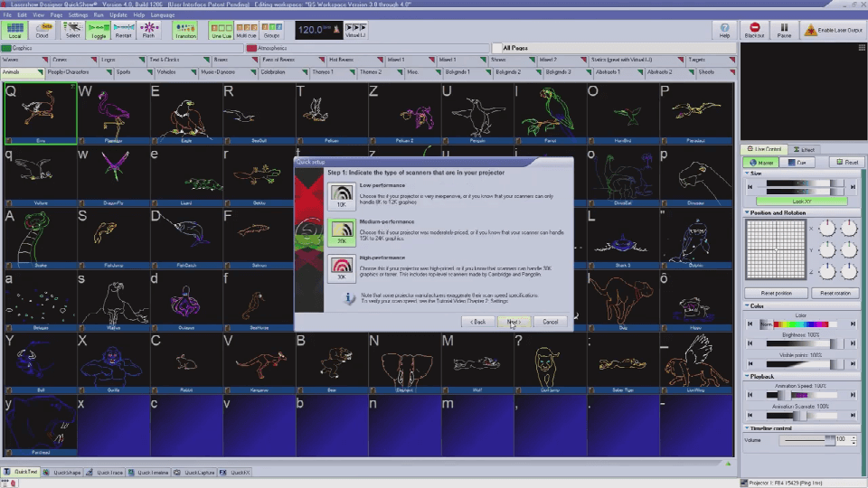This screenshot has height=488, width=868.
Task: Open the QuickShape tool tab
Action: (62, 472)
